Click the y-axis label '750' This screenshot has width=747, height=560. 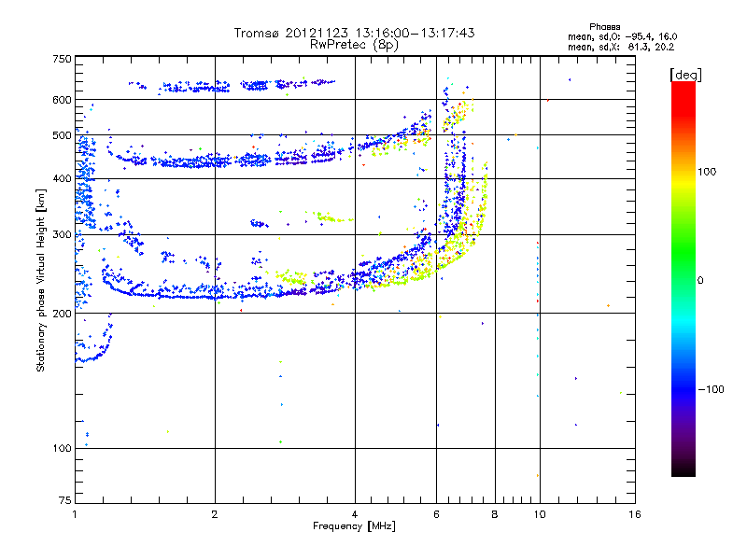click(62, 59)
